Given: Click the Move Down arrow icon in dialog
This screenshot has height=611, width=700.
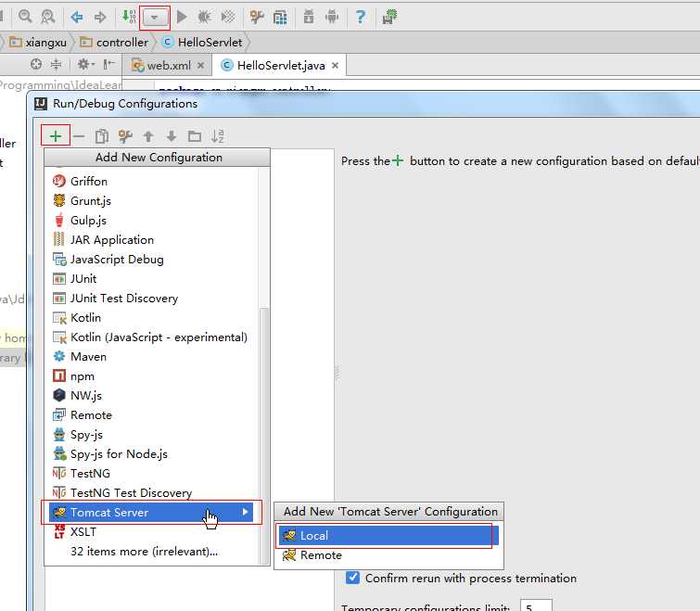Looking at the screenshot, I should pos(172,136).
